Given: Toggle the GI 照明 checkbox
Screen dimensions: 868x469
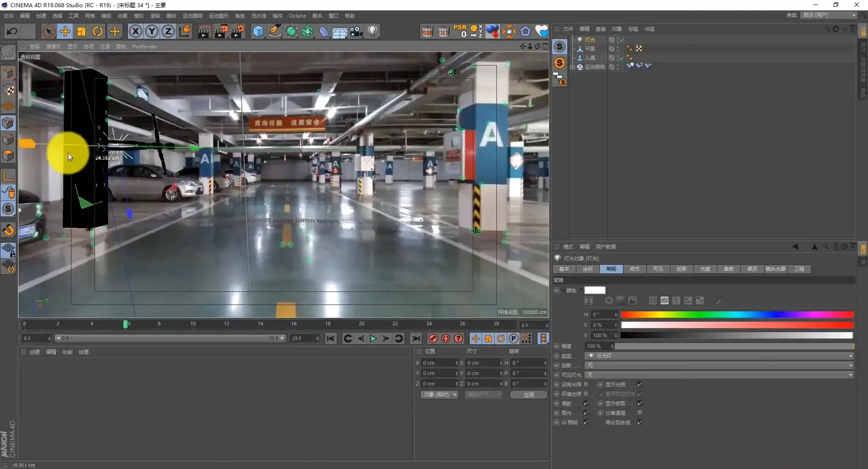Looking at the screenshot, I should click(x=586, y=422).
